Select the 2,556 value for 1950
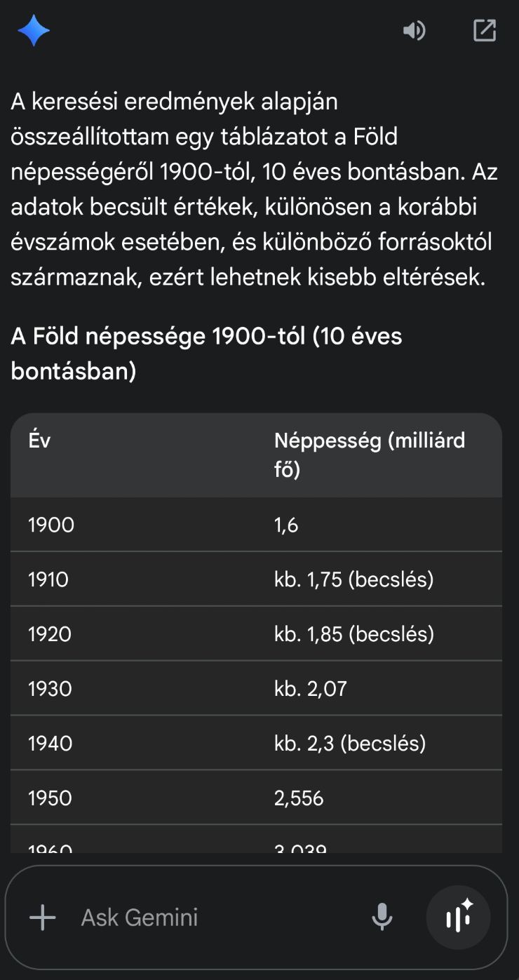Viewport: 519px width, 980px height. [x=299, y=798]
